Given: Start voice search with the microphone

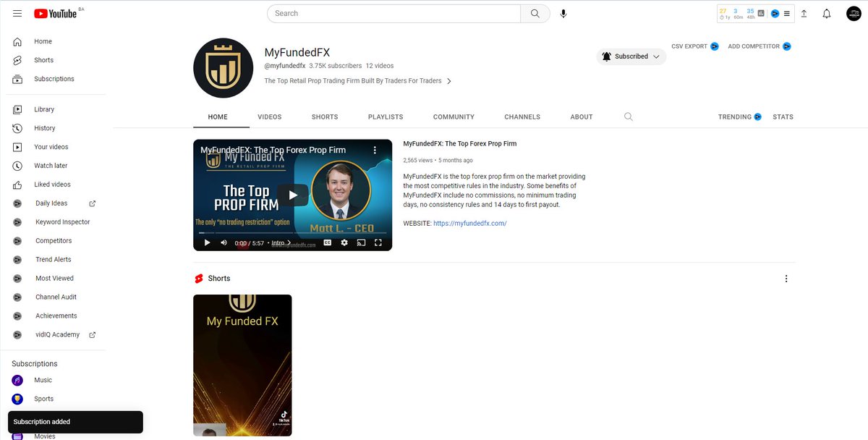Looking at the screenshot, I should 563,14.
